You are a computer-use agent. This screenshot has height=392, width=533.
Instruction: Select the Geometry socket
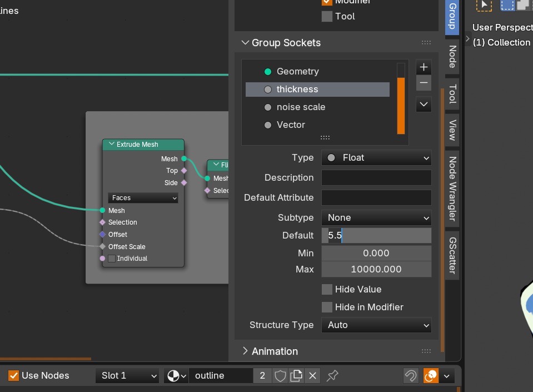coord(317,71)
